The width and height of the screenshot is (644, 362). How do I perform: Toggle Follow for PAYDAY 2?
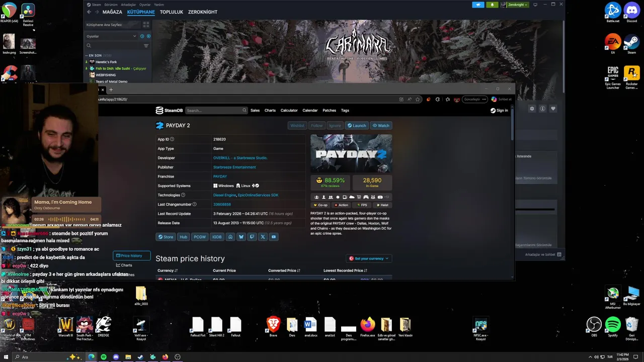point(316,126)
